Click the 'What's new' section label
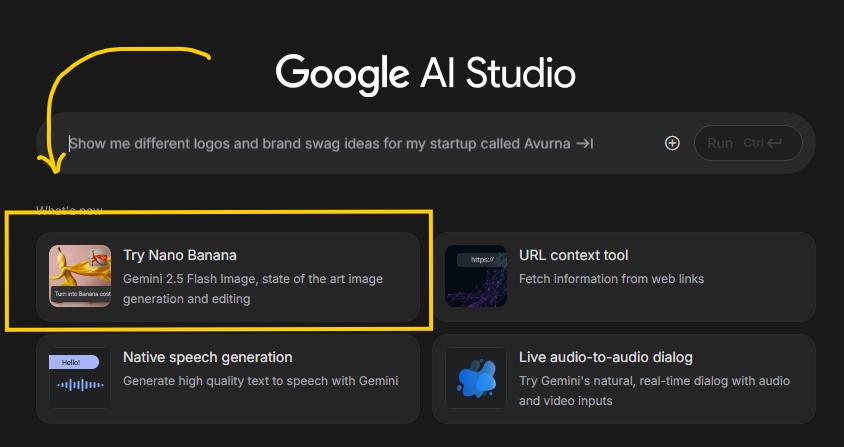Image resolution: width=844 pixels, height=447 pixels. coord(69,209)
